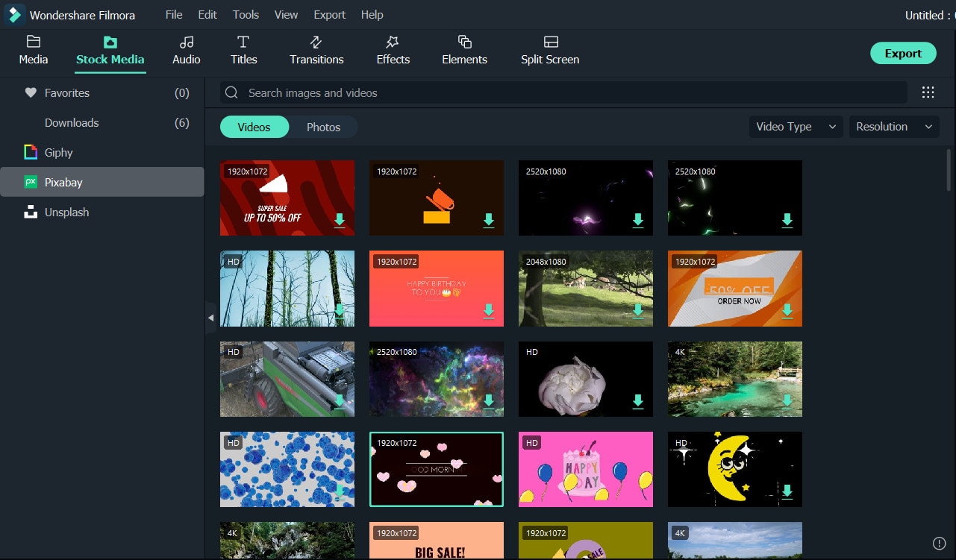This screenshot has height=560, width=956.
Task: Select the Good Morning hearts video thumbnail
Action: 437,469
